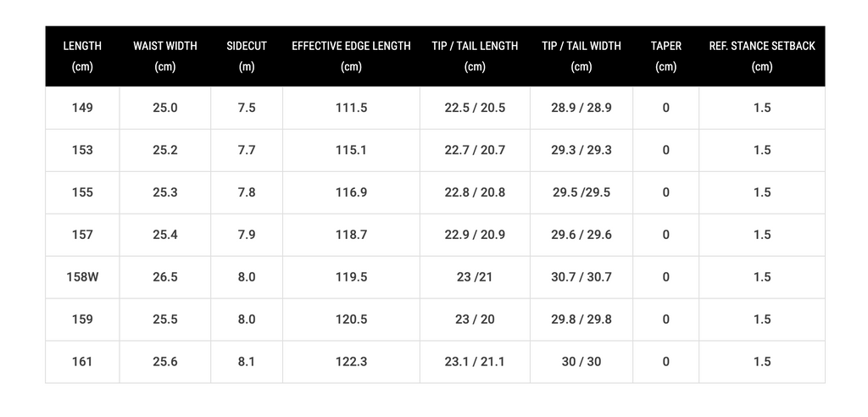Screen dimensions: 868x417
Task: Select effective edge length 122.3
Action: [351, 362]
